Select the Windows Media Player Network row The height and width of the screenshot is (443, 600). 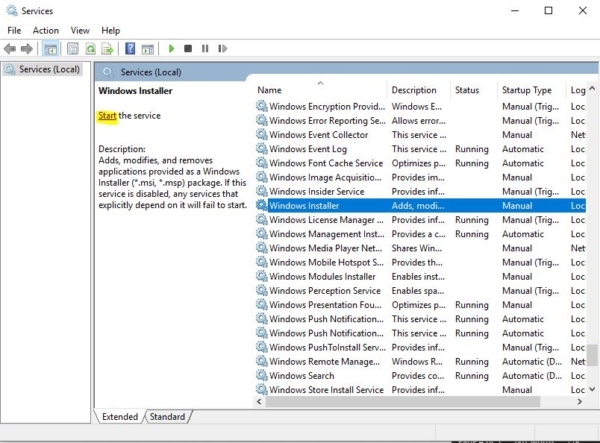tap(420, 248)
